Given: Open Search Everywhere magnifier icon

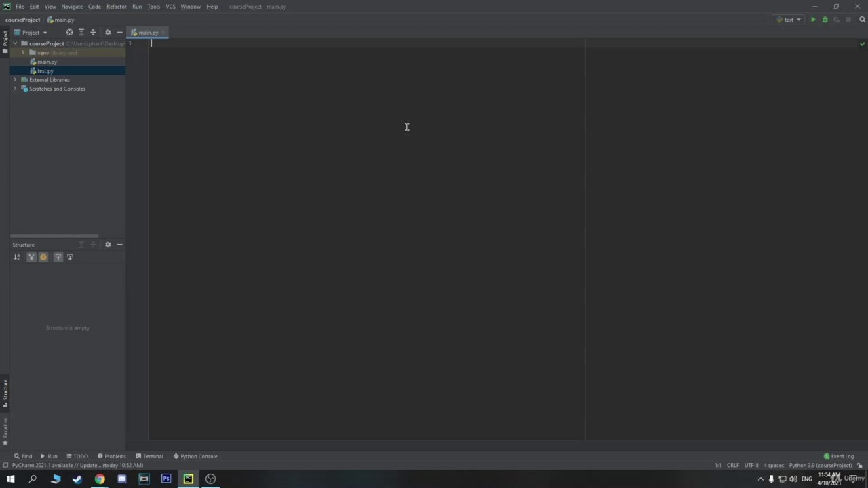Looking at the screenshot, I should 863,20.
